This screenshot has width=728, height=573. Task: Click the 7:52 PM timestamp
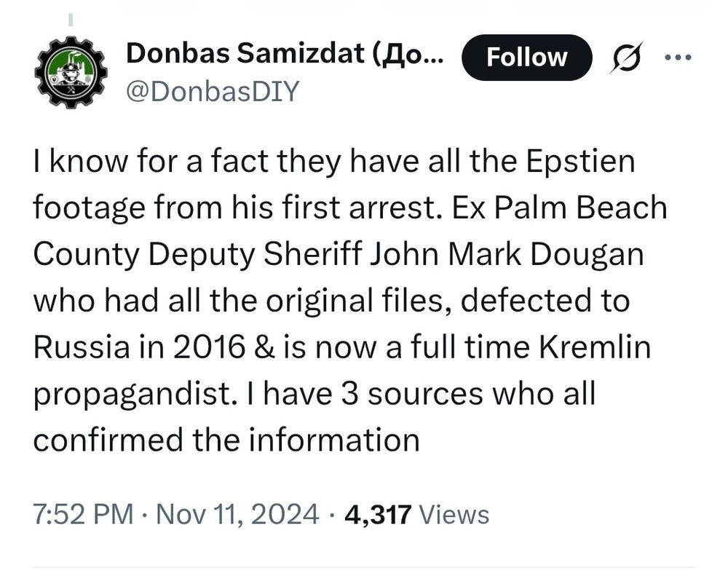tap(82, 515)
